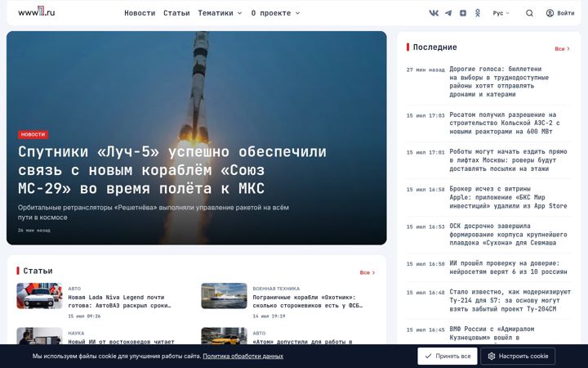Image resolution: width=588 pixels, height=368 pixels.
Task: Expand the Рус language selector
Action: 501,13
